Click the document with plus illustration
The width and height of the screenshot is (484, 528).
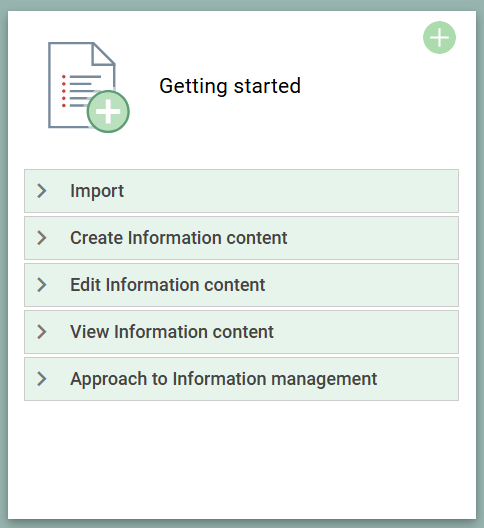pos(89,87)
